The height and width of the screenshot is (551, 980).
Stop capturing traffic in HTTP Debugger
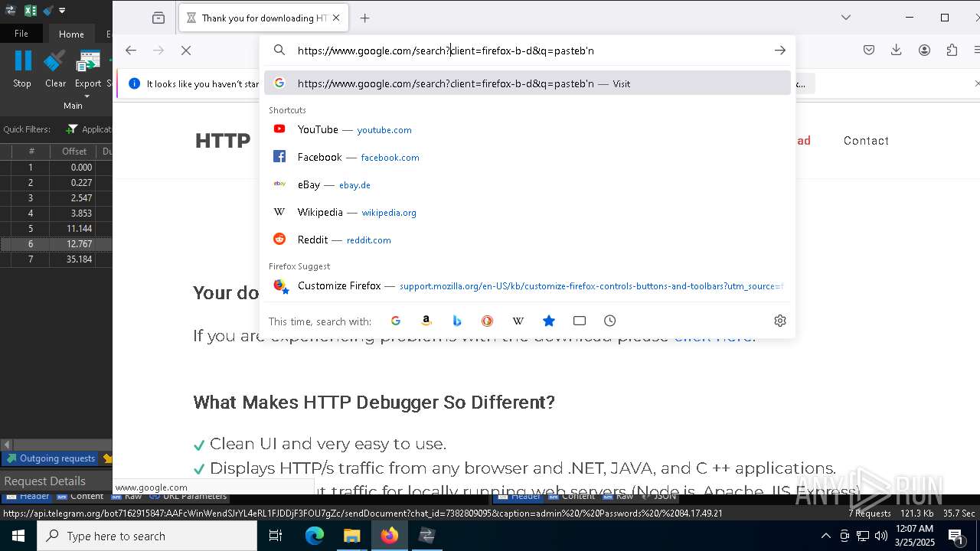pos(22,69)
